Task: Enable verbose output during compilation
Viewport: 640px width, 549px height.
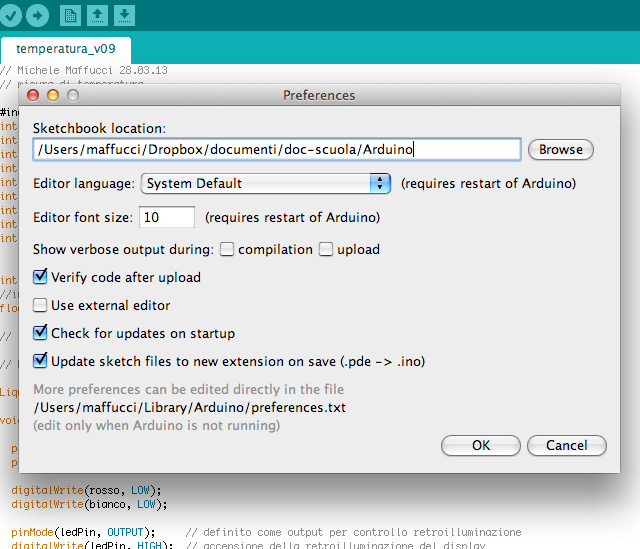Action: [x=228, y=249]
